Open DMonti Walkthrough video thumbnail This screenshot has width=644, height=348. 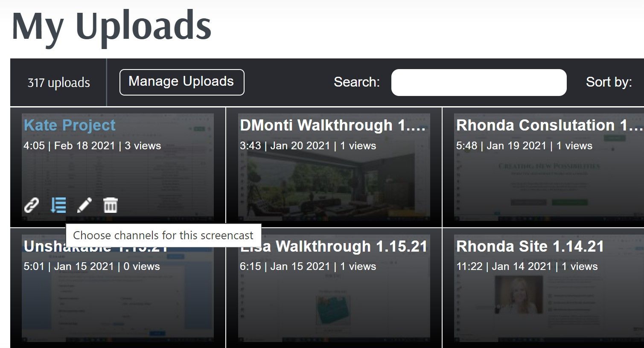click(x=334, y=167)
